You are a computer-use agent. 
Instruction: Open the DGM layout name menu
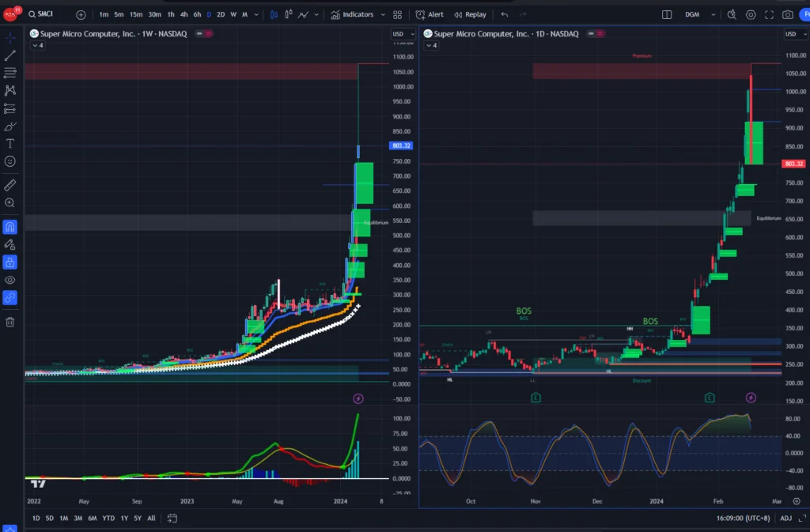(x=692, y=14)
